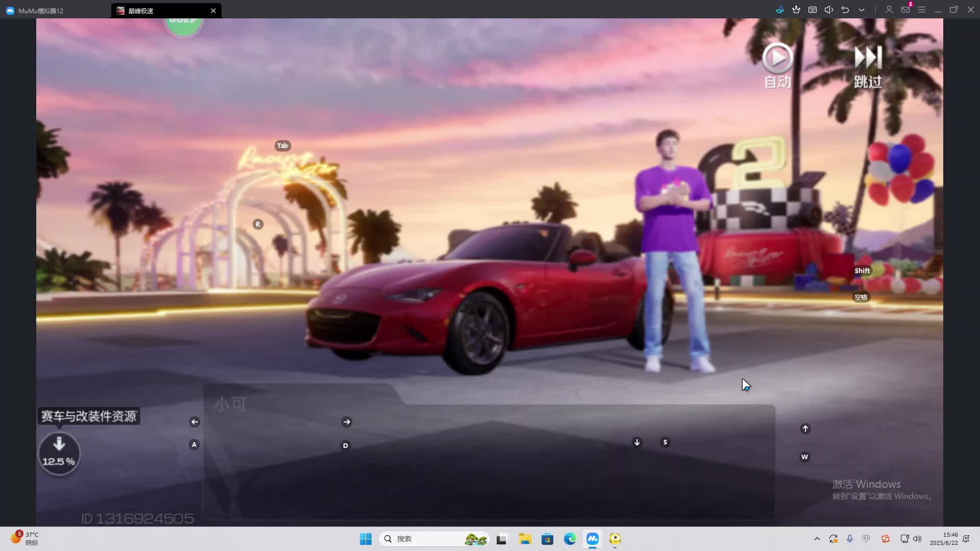The height and width of the screenshot is (551, 980).
Task: Click the crown VIP icon in title bar
Action: (x=796, y=10)
